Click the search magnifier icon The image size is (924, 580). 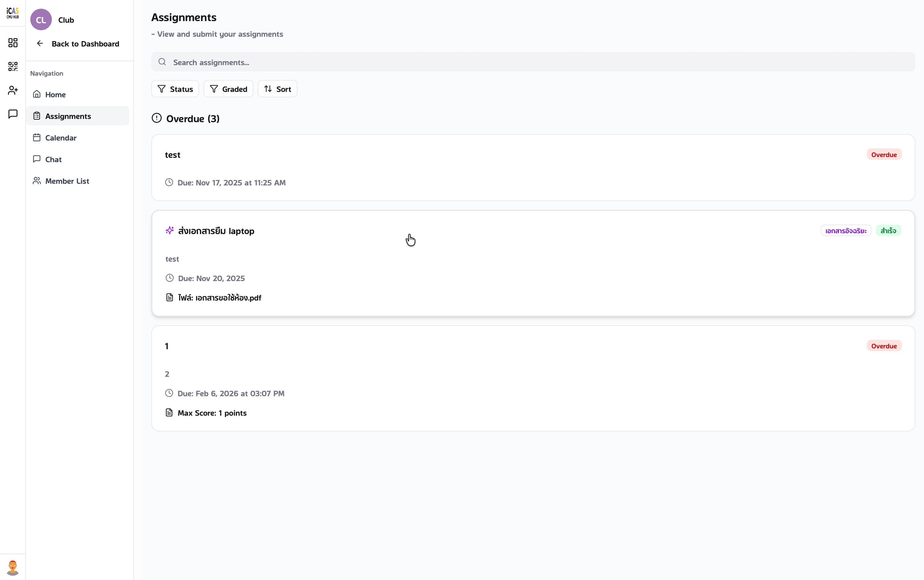(x=162, y=62)
